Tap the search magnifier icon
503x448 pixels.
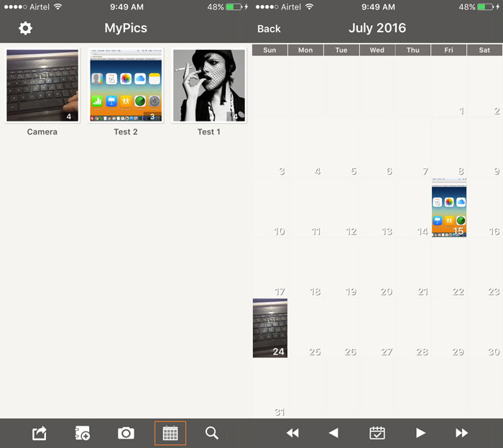(212, 433)
